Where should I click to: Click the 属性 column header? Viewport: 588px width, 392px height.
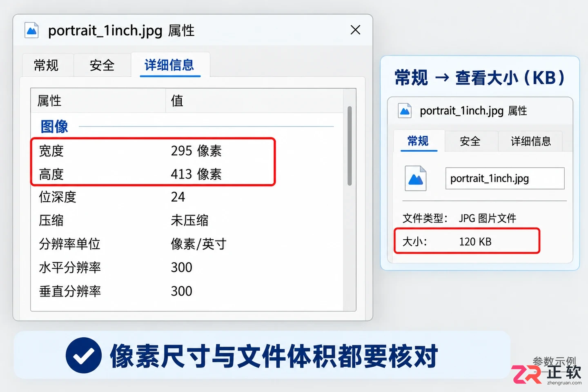(x=98, y=100)
